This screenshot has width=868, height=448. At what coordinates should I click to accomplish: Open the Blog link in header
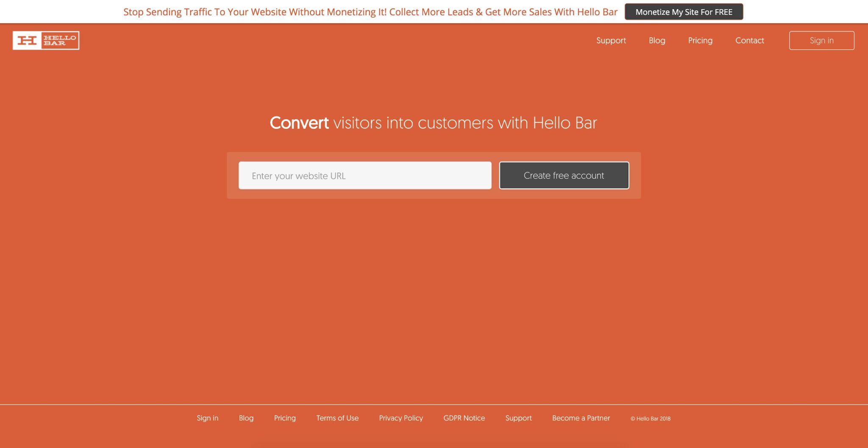click(x=657, y=40)
